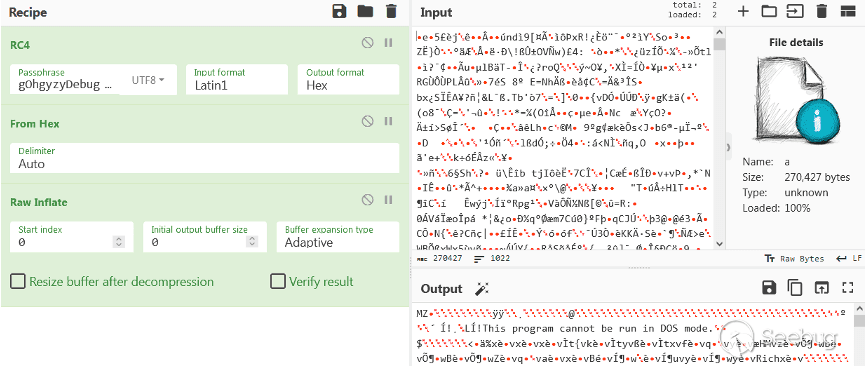The image size is (865, 366).
Task: Maximise the output pane
Action: click(x=848, y=287)
